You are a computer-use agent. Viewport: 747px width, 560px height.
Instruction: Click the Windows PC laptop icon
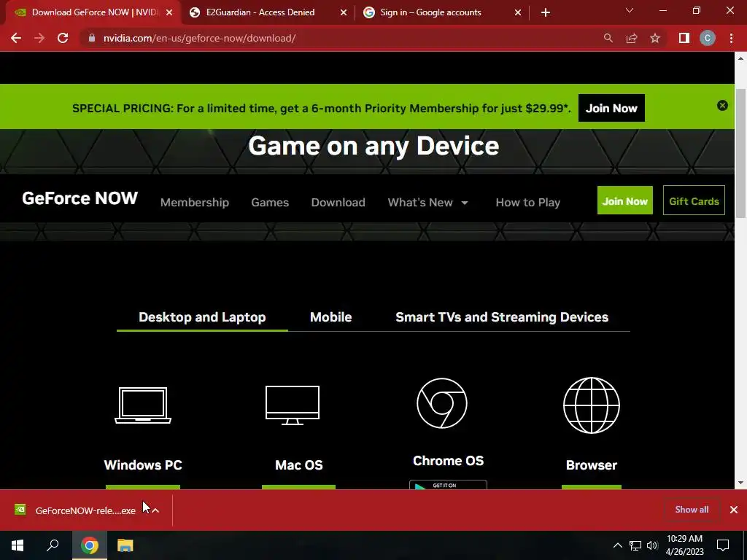click(x=143, y=405)
